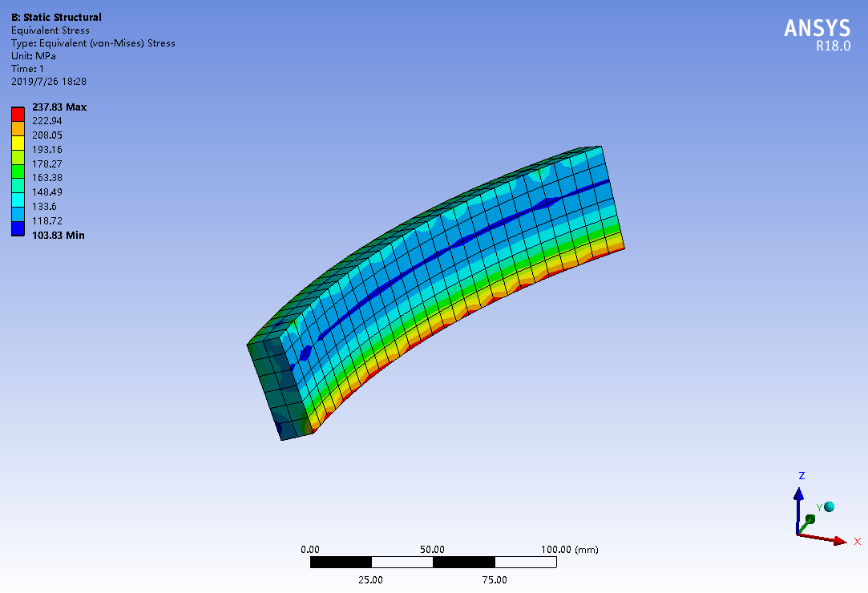Click the "R18.0" version label
This screenshot has height=593, width=868.
[833, 46]
